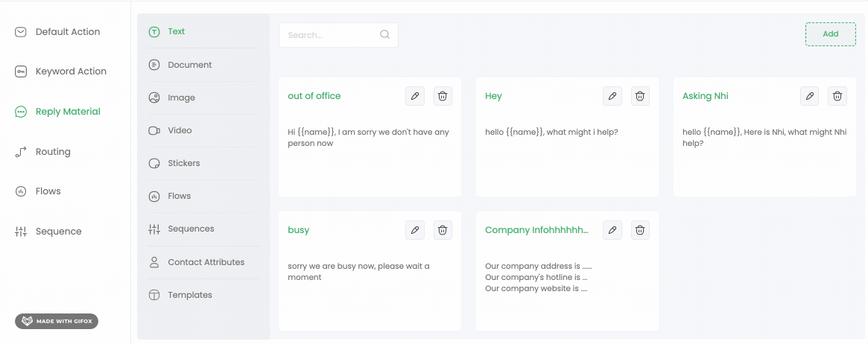Delete the 'out of office' reply
The height and width of the screenshot is (344, 868).
pyautogui.click(x=443, y=96)
